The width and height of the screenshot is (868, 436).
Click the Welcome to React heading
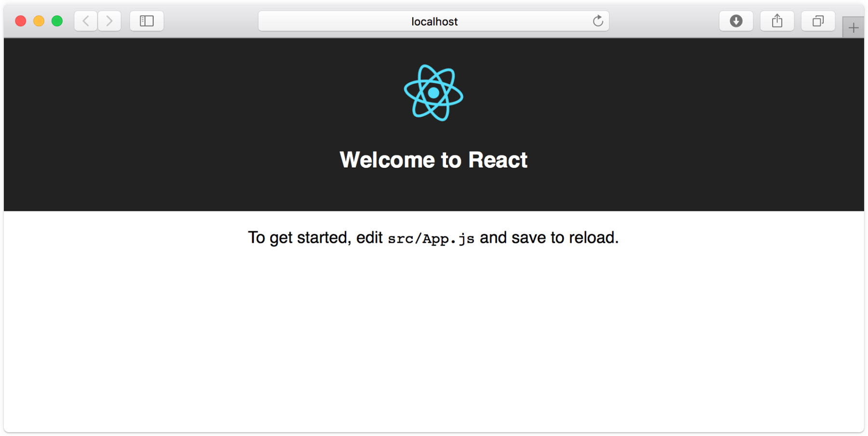coord(433,159)
